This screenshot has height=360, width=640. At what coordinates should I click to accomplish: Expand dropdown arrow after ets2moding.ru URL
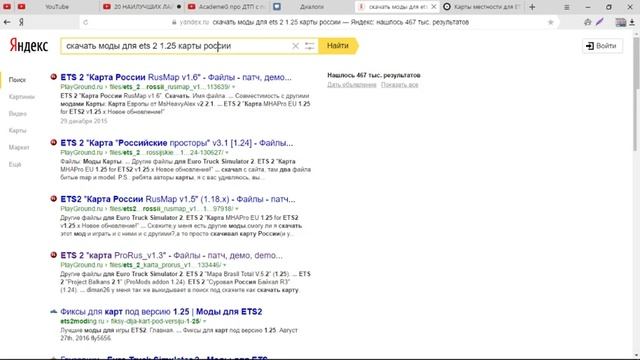pyautogui.click(x=204, y=322)
